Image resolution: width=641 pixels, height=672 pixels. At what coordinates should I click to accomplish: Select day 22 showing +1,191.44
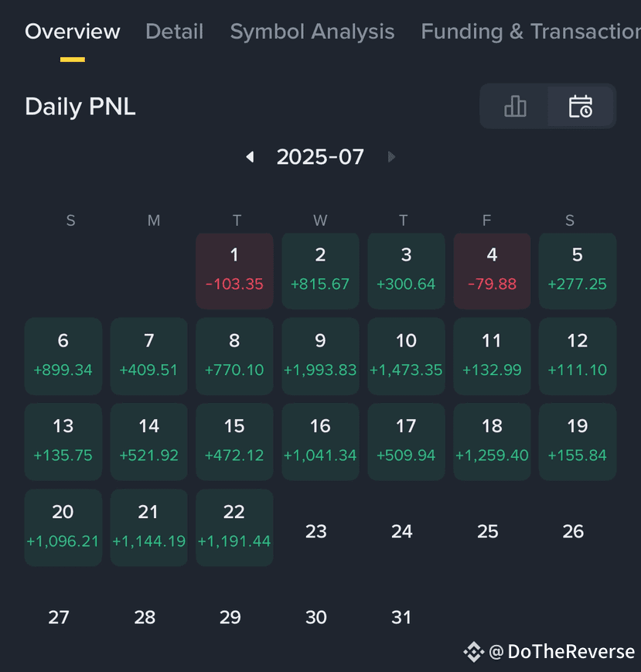[x=234, y=527]
